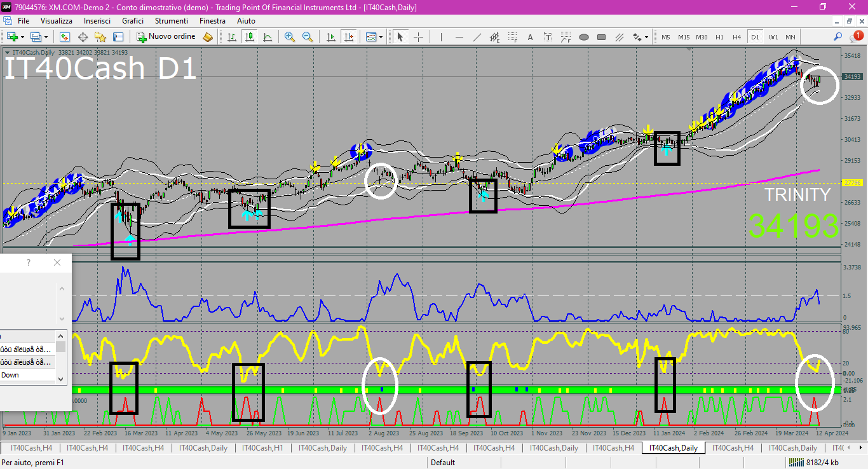Draw an equidistant channel
The image size is (868, 469).
coord(495,37)
